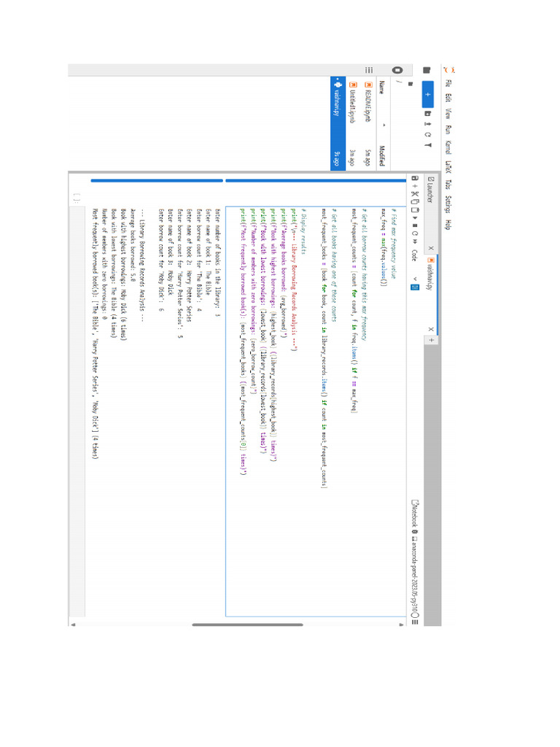Restart kernel and run all cells icon

click(x=414, y=242)
